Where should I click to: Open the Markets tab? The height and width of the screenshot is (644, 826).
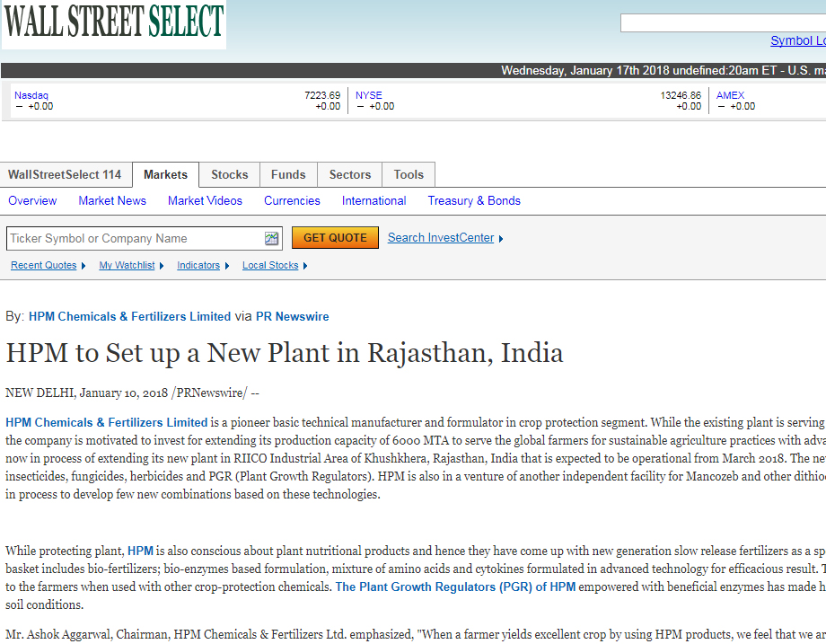pos(165,174)
